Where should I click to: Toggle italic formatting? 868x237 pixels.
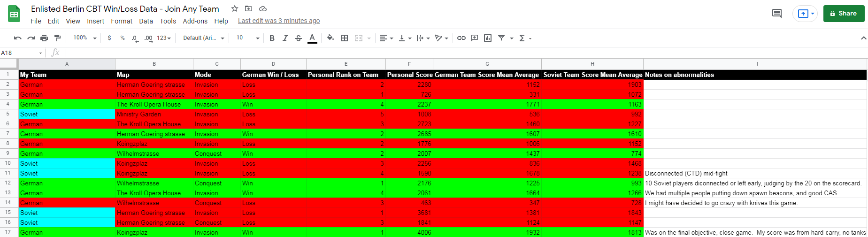click(x=285, y=38)
